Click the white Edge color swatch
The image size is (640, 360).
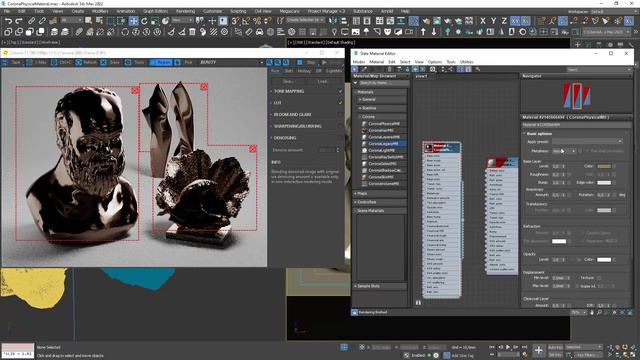point(604,182)
